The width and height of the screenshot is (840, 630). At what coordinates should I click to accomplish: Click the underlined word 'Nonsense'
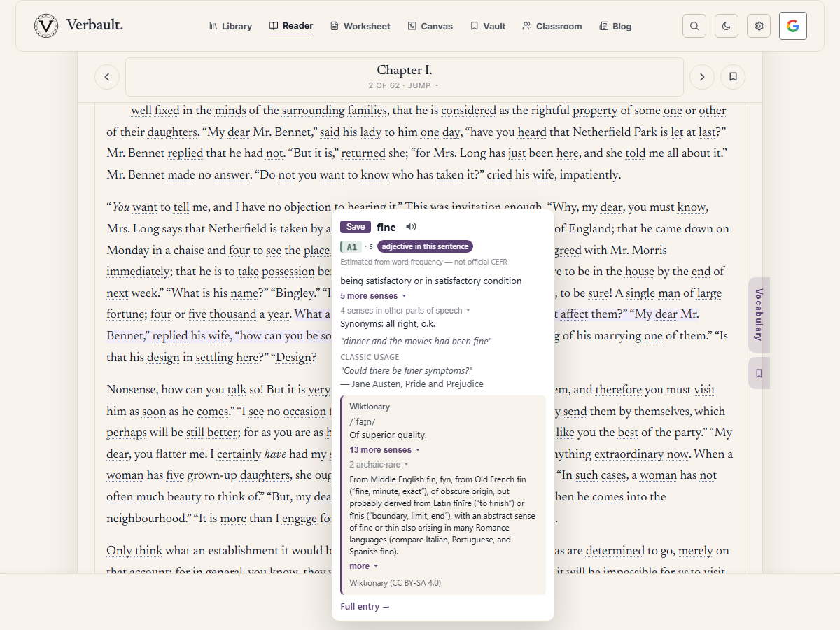coord(131,390)
